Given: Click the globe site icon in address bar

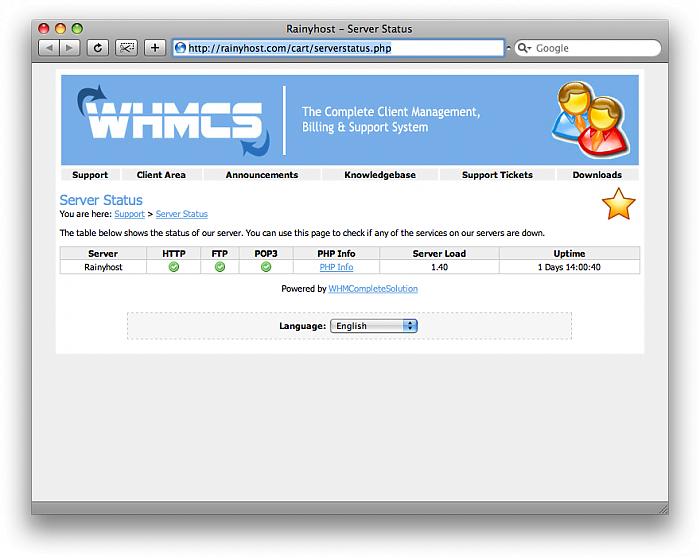Looking at the screenshot, I should (x=180, y=48).
